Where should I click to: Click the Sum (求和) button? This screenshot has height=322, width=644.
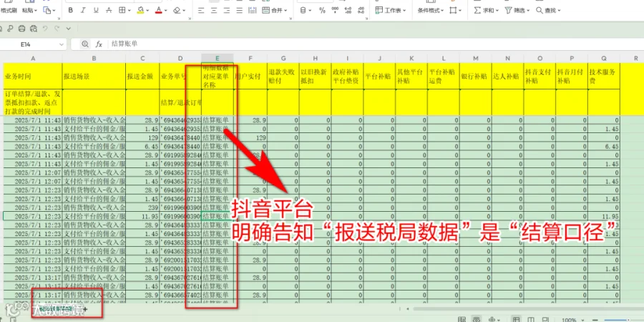pos(487,10)
